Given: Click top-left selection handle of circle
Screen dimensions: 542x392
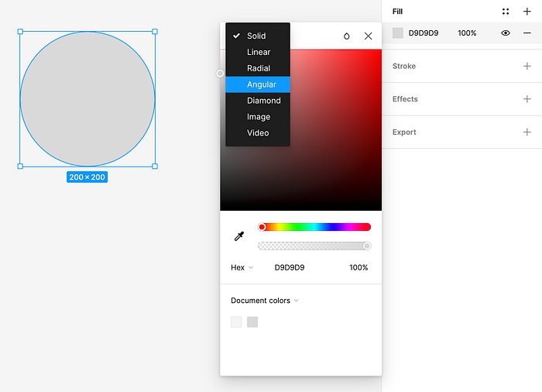Looking at the screenshot, I should (20, 32).
